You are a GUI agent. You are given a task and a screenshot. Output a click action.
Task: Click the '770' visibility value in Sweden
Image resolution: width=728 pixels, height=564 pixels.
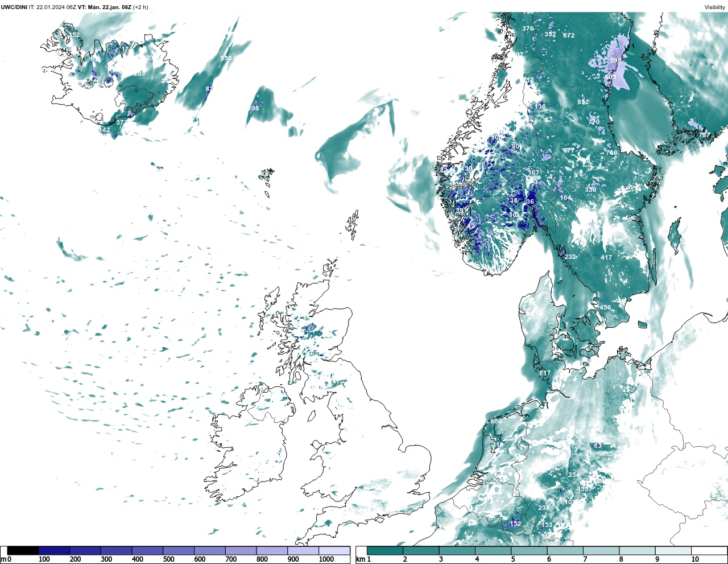click(x=594, y=122)
